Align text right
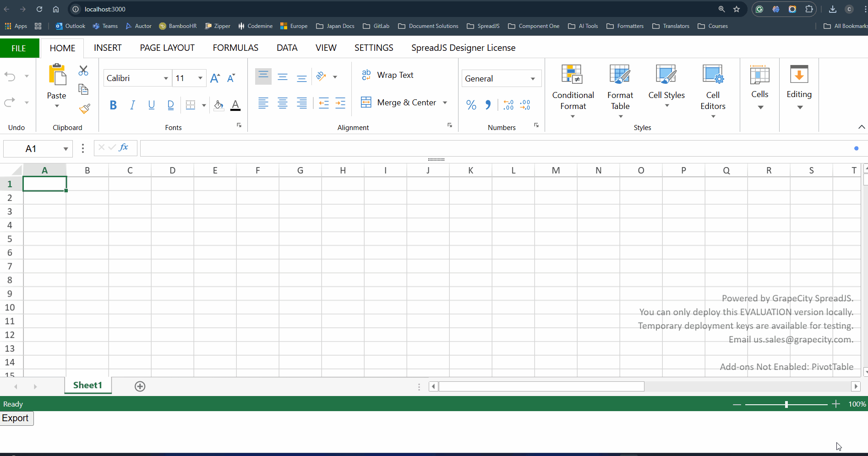Screen dimensions: 868x456 pyautogui.click(x=302, y=103)
